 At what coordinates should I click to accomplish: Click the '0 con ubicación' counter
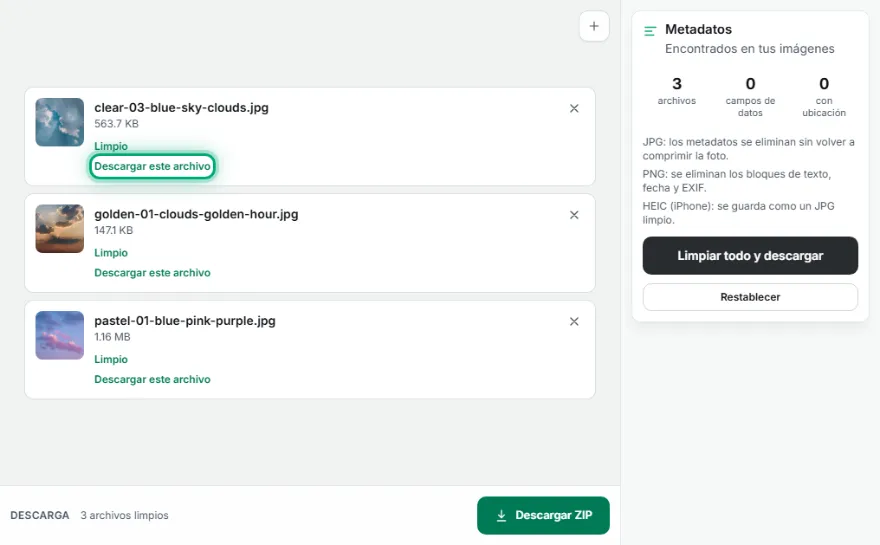[823, 97]
